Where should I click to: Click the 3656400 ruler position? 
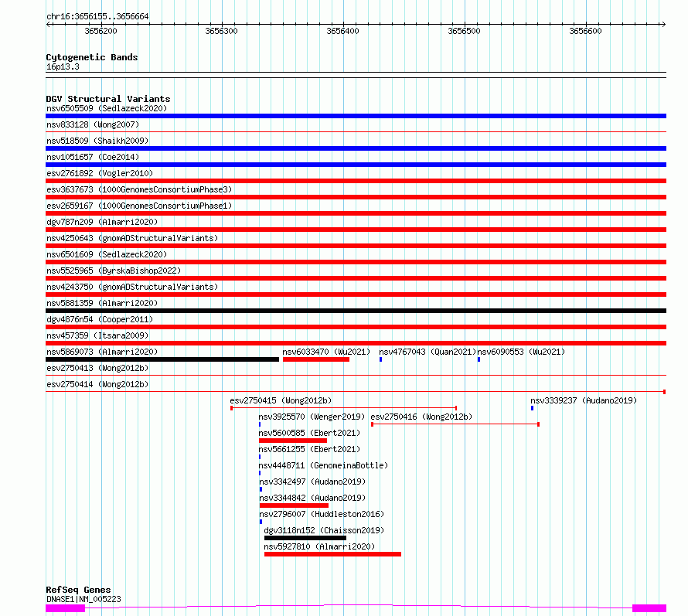tap(342, 31)
